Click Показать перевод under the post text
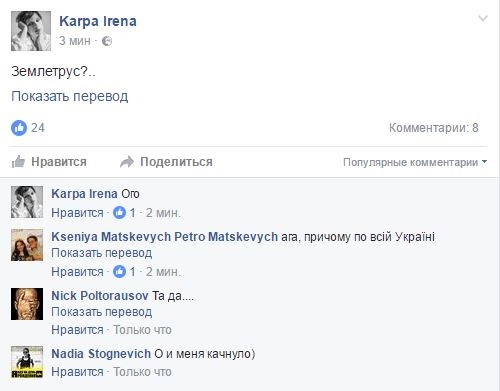 coord(70,96)
